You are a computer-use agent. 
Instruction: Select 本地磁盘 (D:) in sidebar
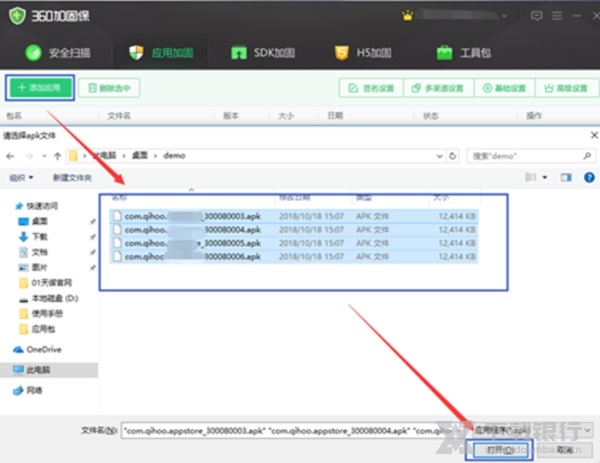click(49, 298)
